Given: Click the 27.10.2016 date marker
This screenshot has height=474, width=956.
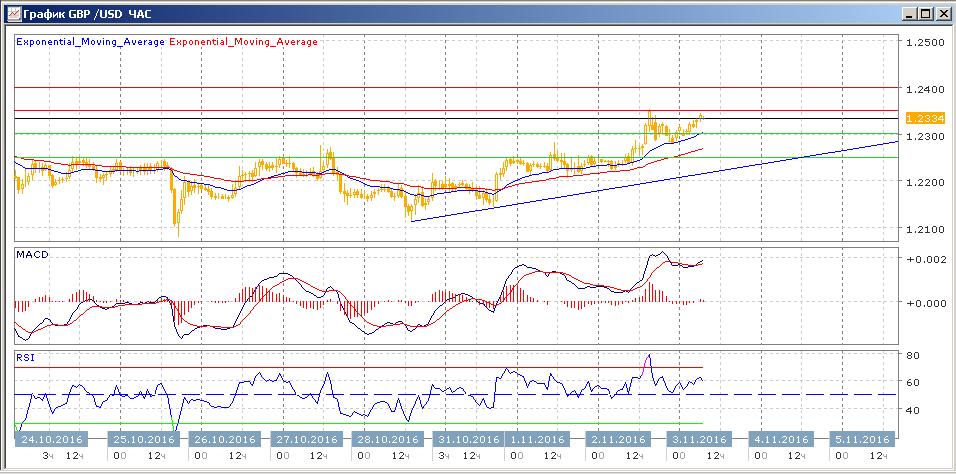Looking at the screenshot, I should tap(306, 439).
